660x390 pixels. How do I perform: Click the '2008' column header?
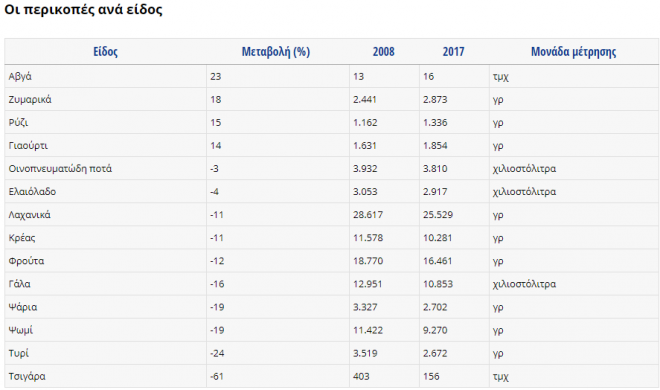coord(383,52)
